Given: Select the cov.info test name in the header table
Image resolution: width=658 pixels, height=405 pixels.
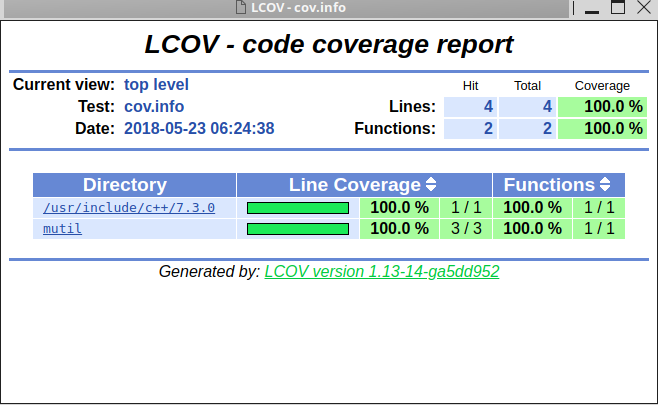Looking at the screenshot, I should coord(154,107).
